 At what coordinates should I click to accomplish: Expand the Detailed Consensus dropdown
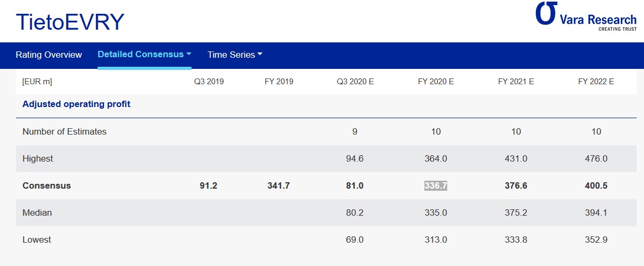tap(144, 55)
